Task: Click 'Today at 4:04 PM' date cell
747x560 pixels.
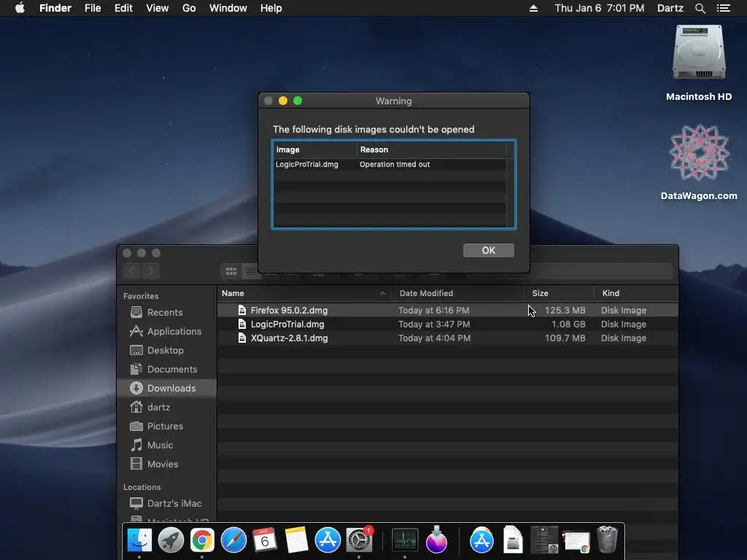Action: [x=435, y=338]
